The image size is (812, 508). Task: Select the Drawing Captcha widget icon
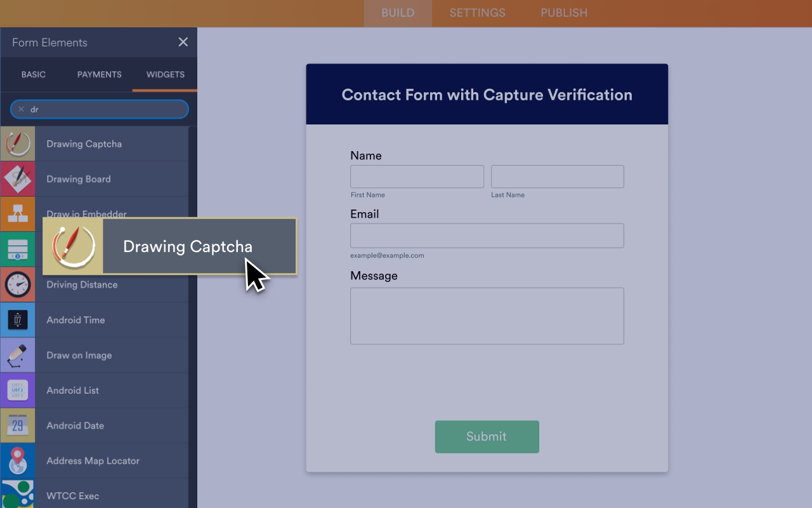tap(18, 144)
